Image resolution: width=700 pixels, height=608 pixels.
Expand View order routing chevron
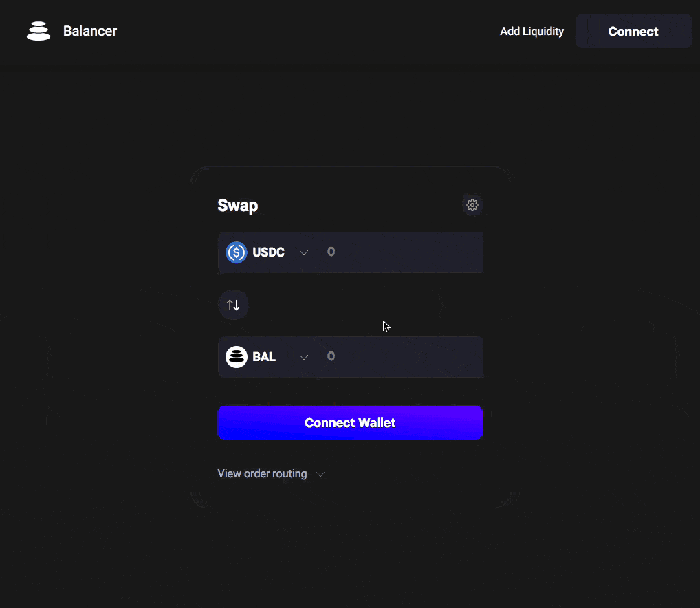coord(320,474)
